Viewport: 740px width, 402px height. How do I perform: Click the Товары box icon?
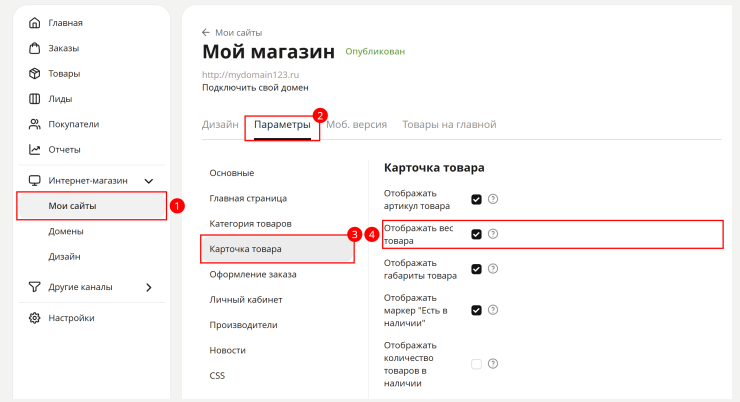coord(34,74)
